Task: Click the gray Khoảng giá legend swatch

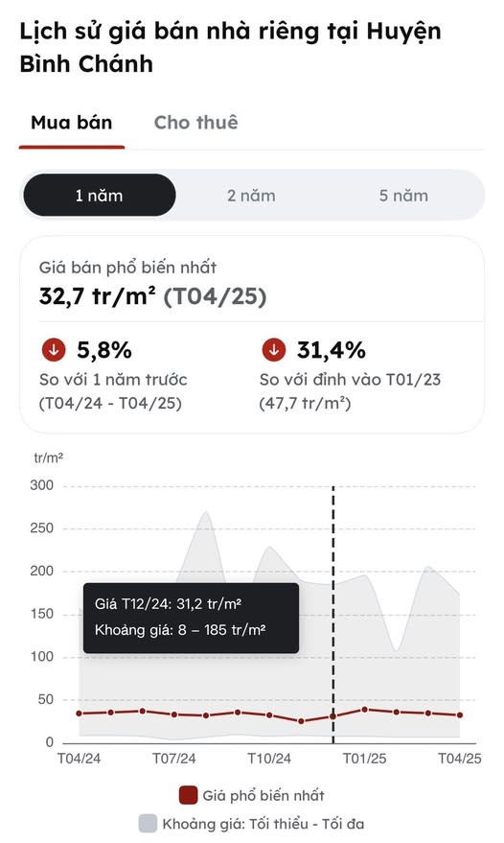Action: pos(148,823)
